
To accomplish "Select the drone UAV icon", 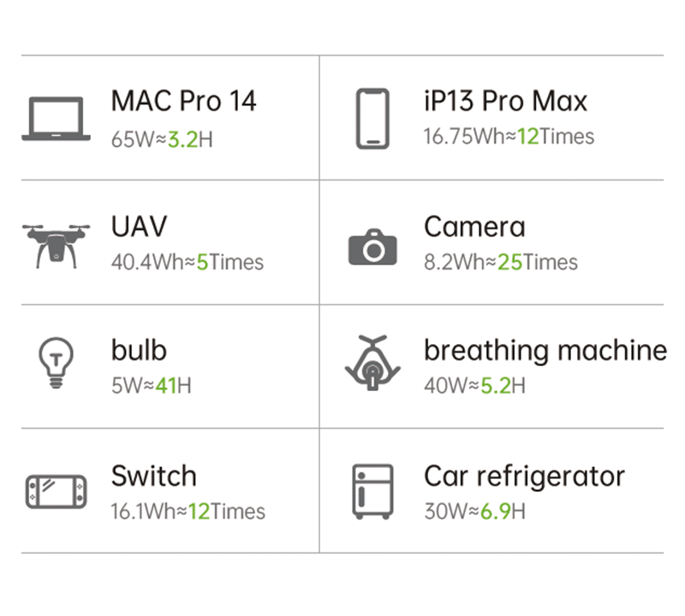I will [57, 243].
